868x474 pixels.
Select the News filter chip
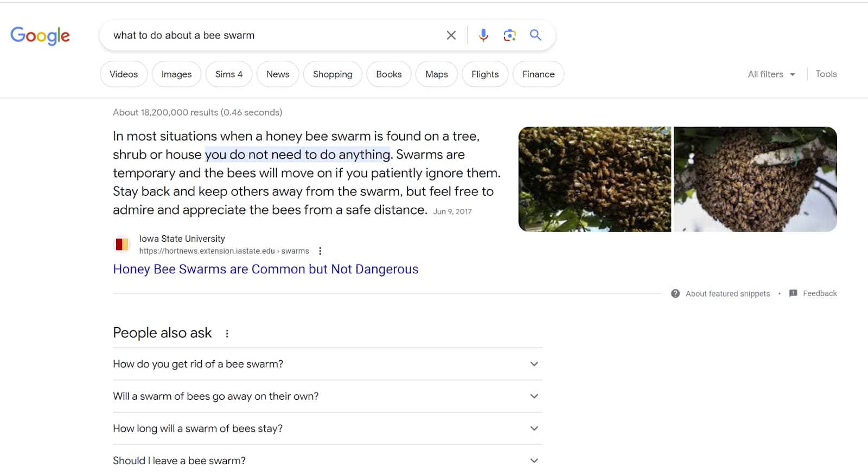pyautogui.click(x=278, y=74)
